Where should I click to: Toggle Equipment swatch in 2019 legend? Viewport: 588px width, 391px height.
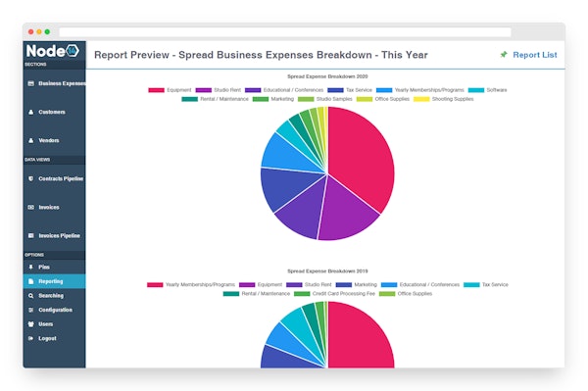tap(247, 285)
